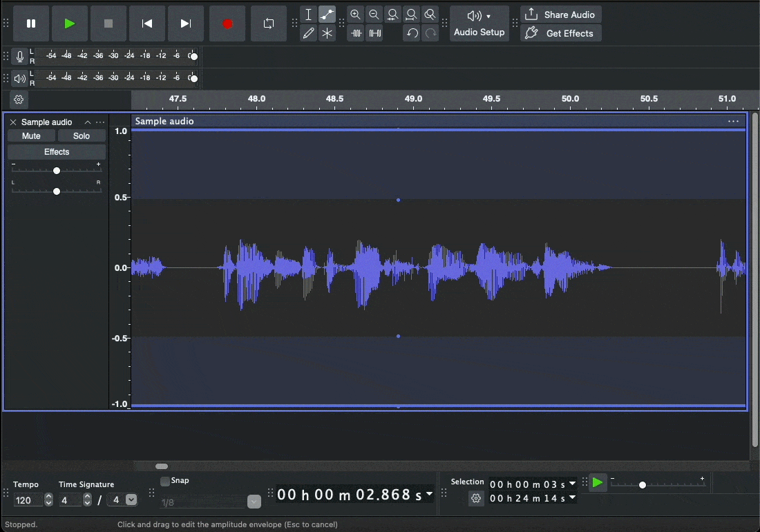
Task: Open the track Effects button
Action: point(57,152)
